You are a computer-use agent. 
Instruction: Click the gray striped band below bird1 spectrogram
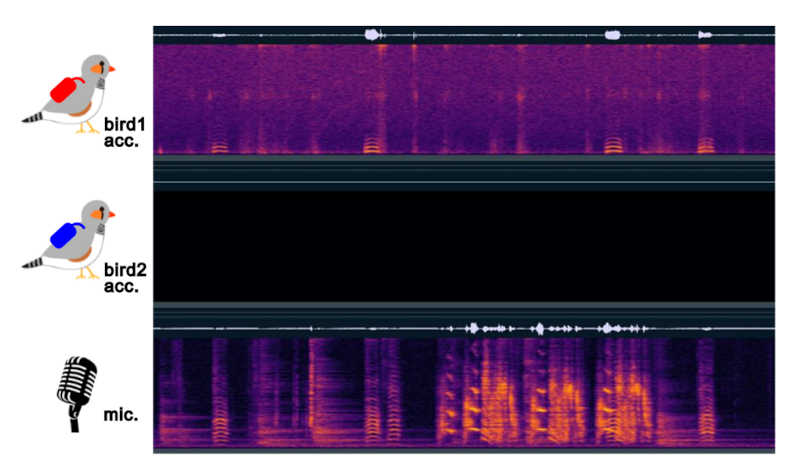tap(463, 171)
